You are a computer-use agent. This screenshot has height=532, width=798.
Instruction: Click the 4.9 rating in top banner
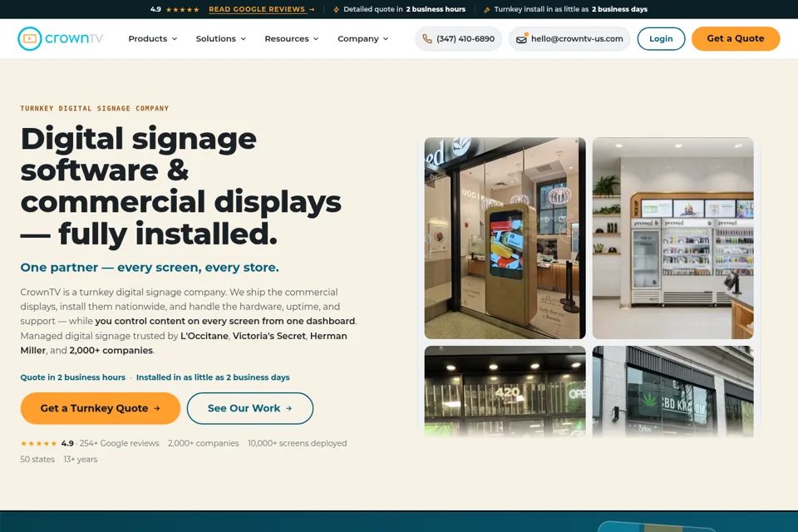tap(155, 9)
